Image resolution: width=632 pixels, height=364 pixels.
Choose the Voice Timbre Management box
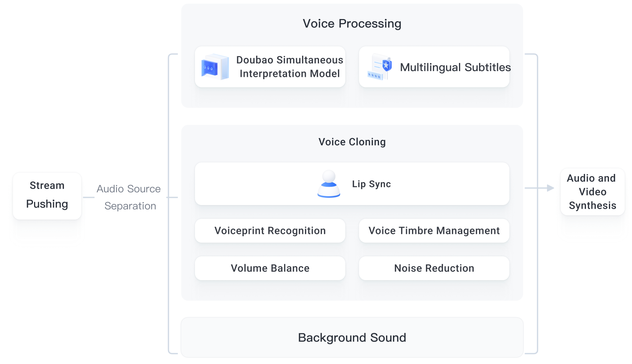click(434, 231)
